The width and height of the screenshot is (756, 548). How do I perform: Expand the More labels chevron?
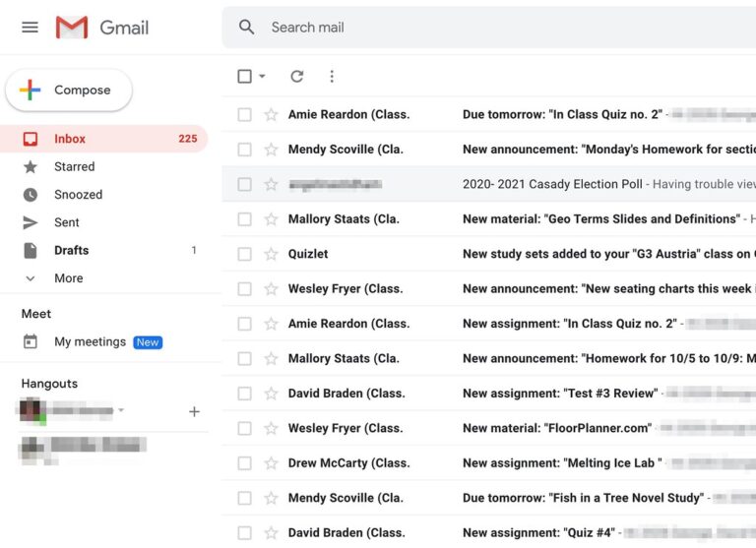click(31, 278)
